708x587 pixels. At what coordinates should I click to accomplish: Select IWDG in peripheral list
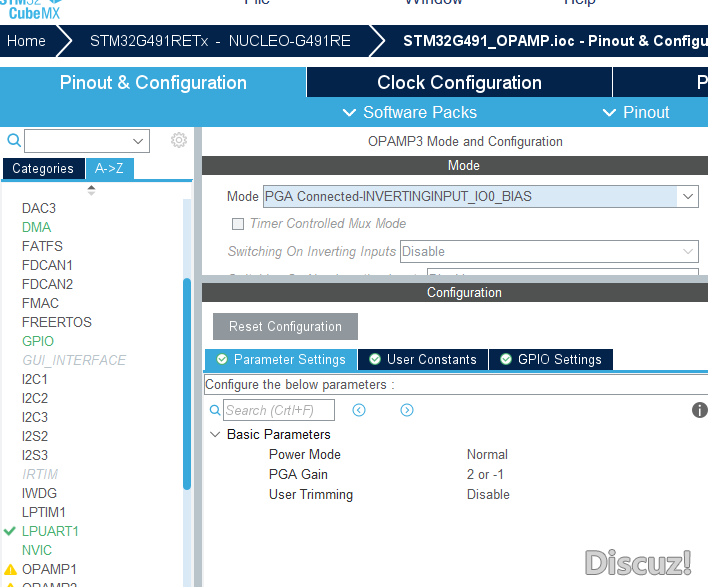(40, 493)
